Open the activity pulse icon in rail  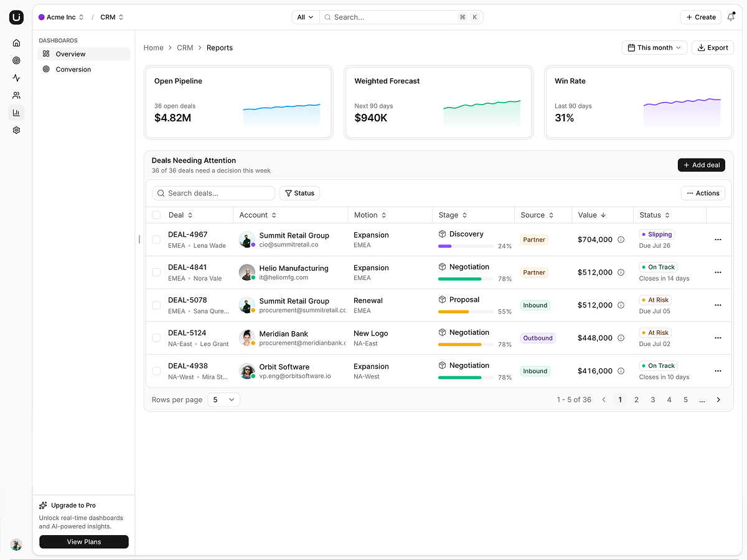16,78
